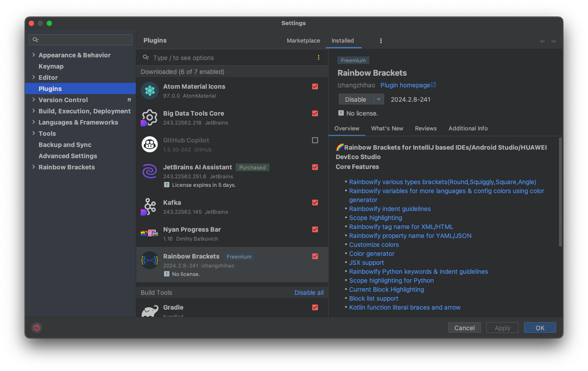Open plugin search options kebab menu

[319, 57]
